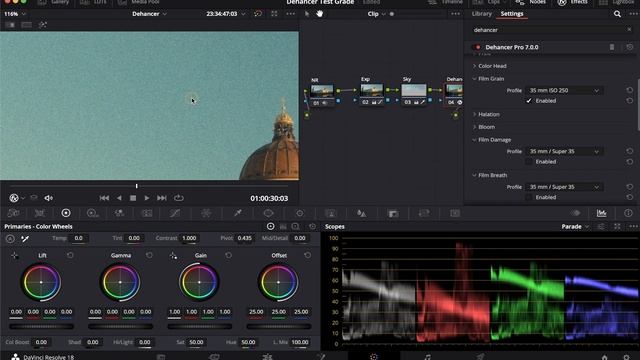
Task: Jump to the last frame
Action: point(162,198)
